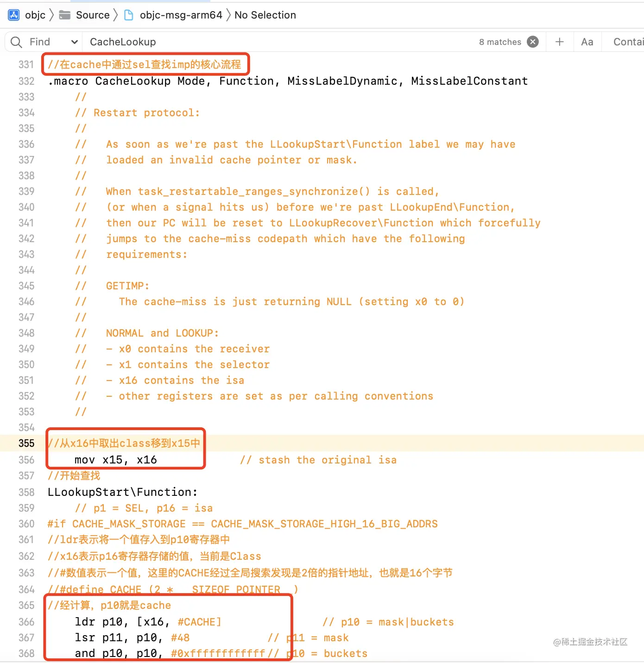Click the '// NORMAL and LOOKUP:' comment
644x663 pixels.
[147, 333]
